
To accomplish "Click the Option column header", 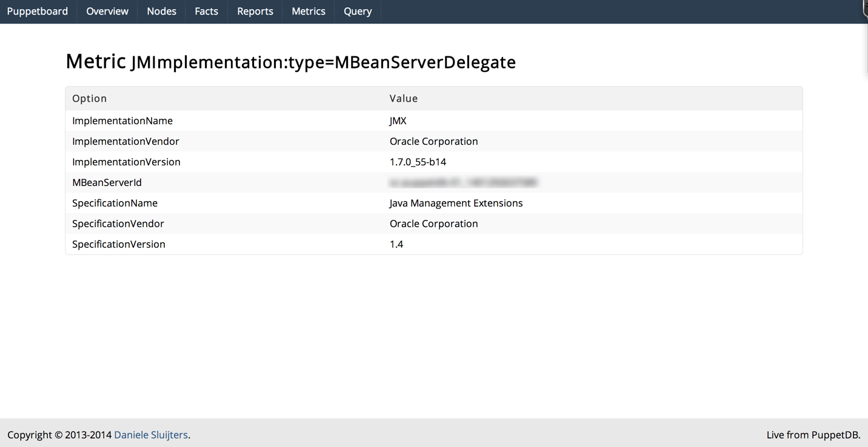I will 89,98.
